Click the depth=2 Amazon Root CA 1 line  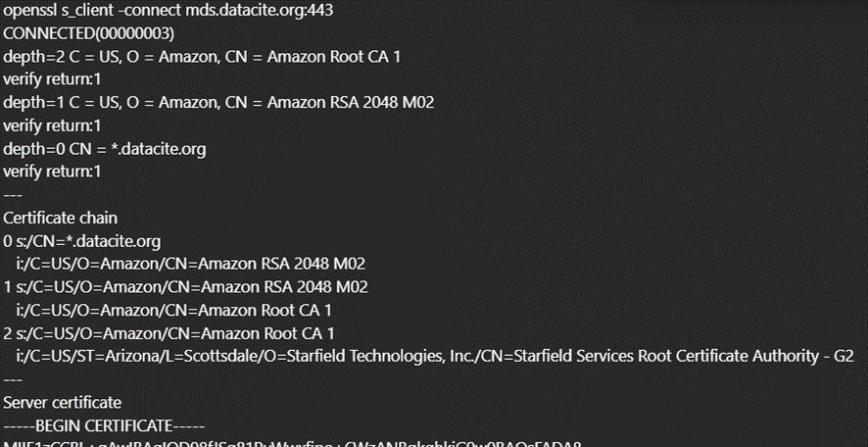click(x=202, y=56)
